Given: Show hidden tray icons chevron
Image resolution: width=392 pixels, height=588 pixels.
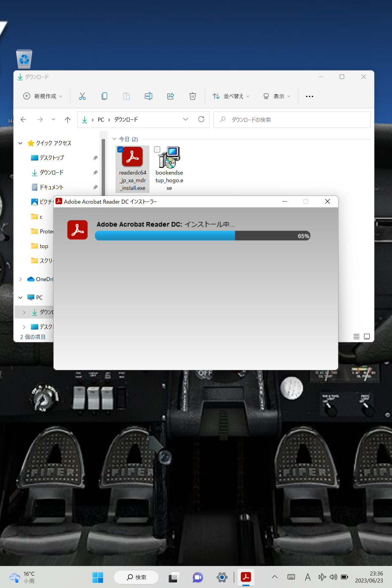Looking at the screenshot, I should coord(275,577).
